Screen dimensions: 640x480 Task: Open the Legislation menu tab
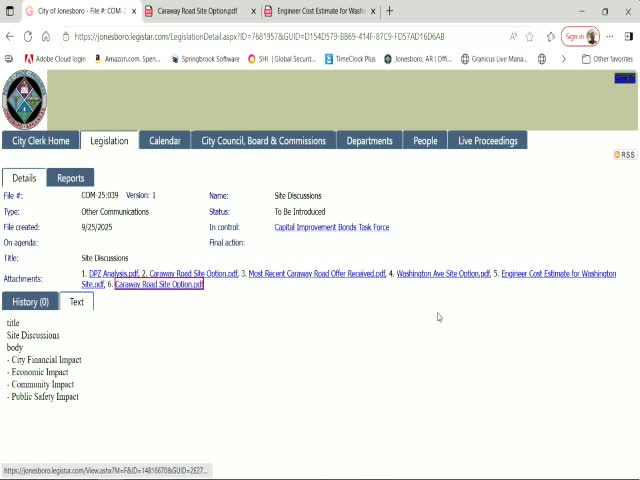click(x=109, y=141)
